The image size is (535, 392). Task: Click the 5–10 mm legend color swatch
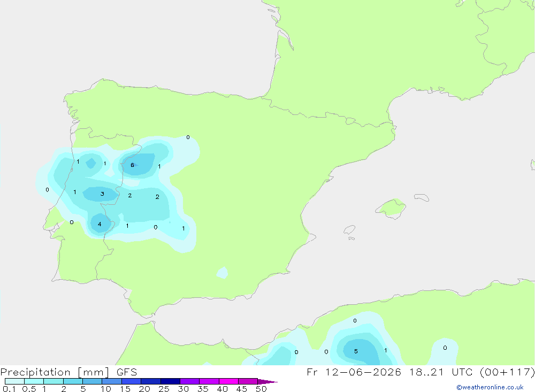coord(93,381)
